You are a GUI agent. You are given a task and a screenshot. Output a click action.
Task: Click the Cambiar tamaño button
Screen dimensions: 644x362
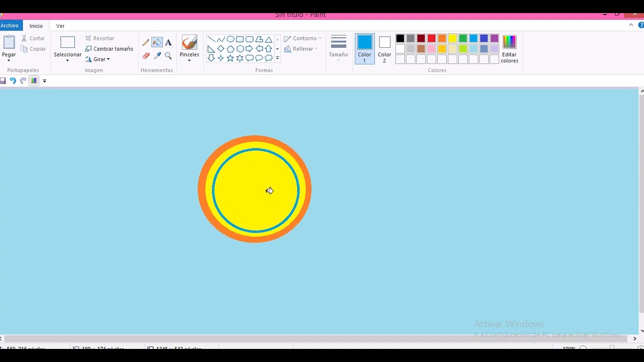109,49
